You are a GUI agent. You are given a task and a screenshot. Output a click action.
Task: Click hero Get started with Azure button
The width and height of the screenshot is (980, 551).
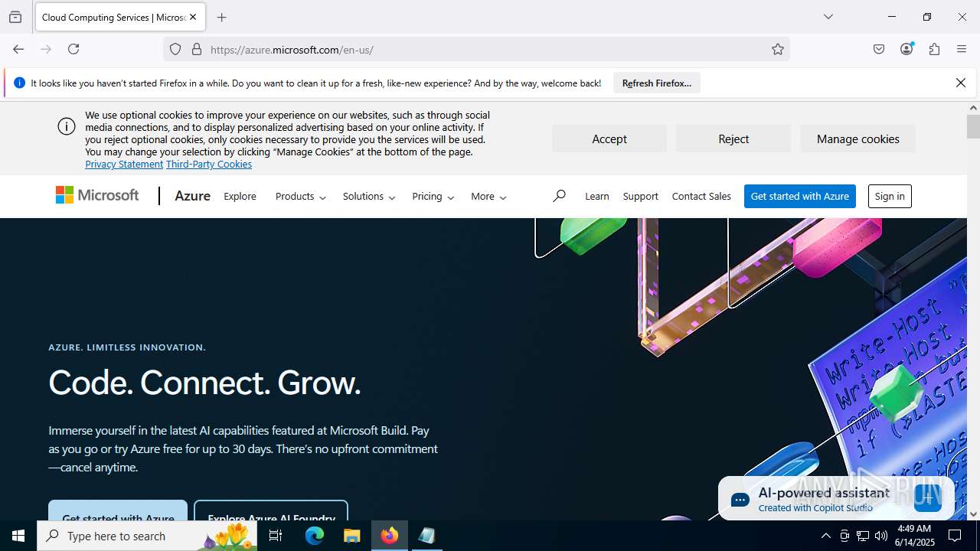coord(118,511)
